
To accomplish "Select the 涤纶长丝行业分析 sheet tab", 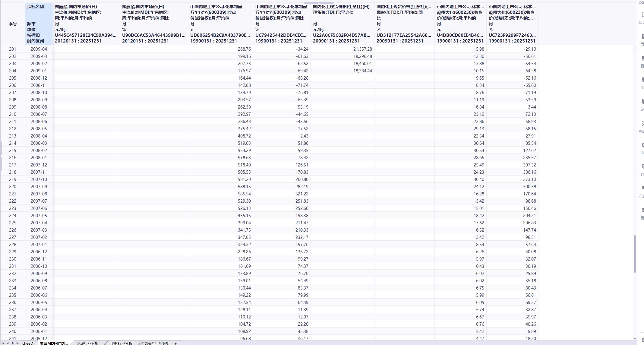I will coord(155,343).
